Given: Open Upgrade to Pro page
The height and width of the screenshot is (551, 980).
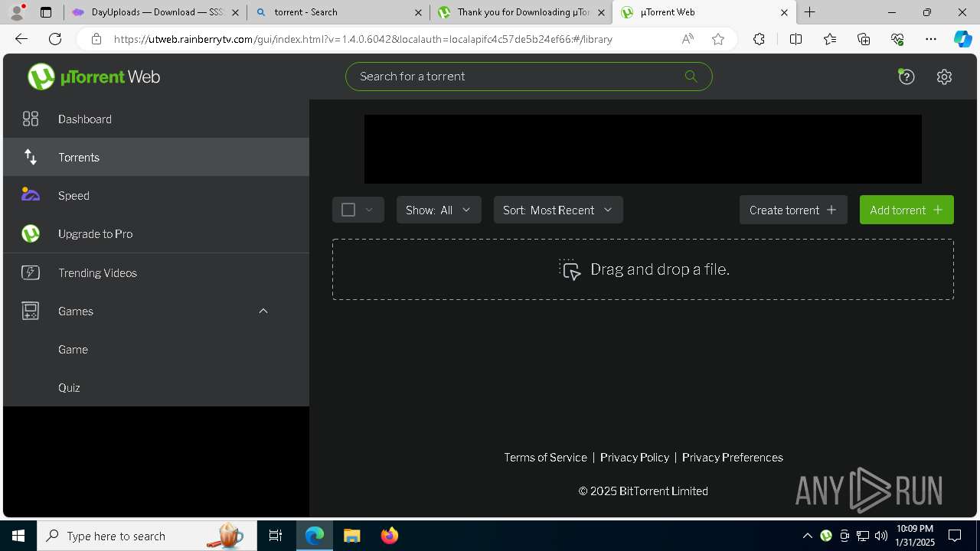Looking at the screenshot, I should 156,233.
